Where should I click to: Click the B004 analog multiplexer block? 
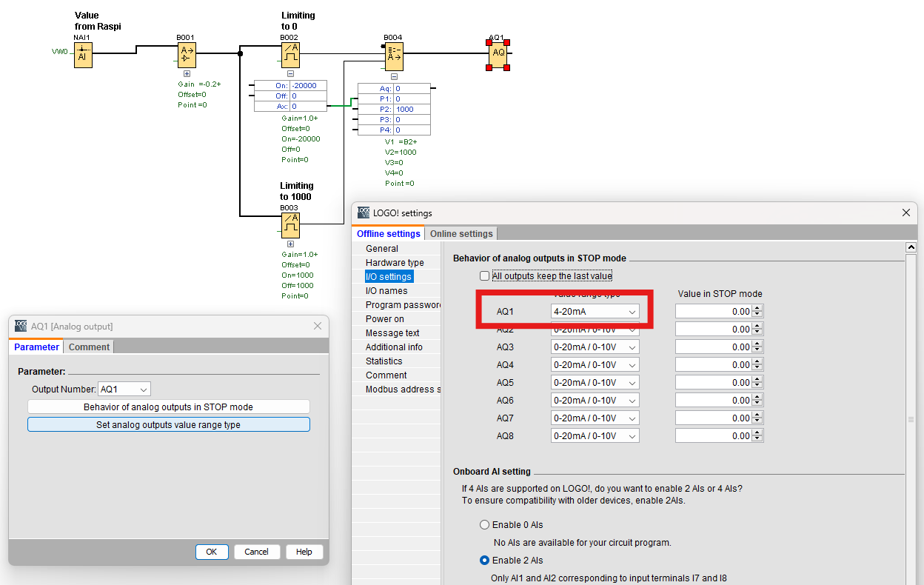tap(393, 55)
